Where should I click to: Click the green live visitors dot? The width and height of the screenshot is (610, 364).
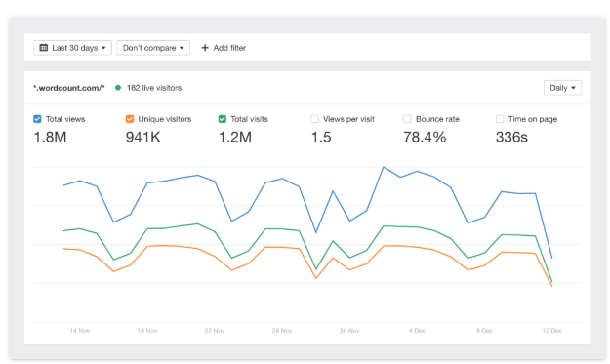tap(118, 88)
